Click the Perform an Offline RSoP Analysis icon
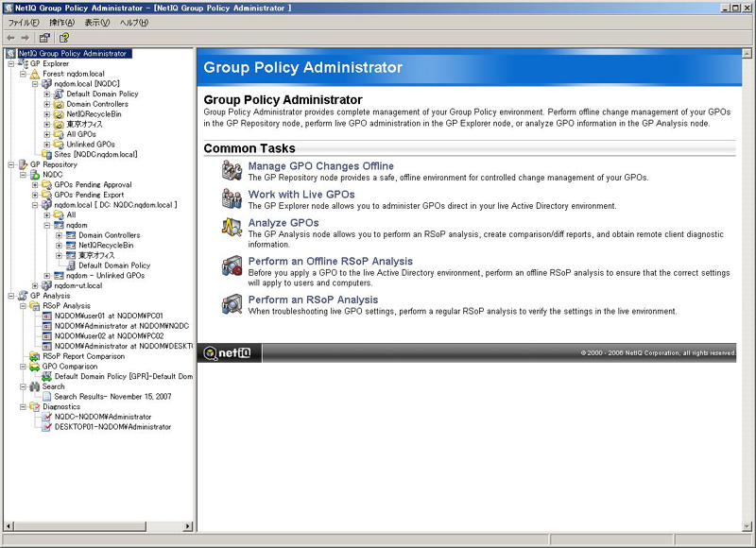756x548 pixels. point(232,265)
